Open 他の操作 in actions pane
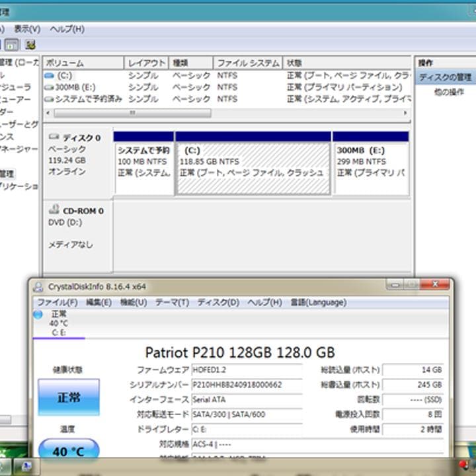The width and height of the screenshot is (476, 476). tap(449, 91)
